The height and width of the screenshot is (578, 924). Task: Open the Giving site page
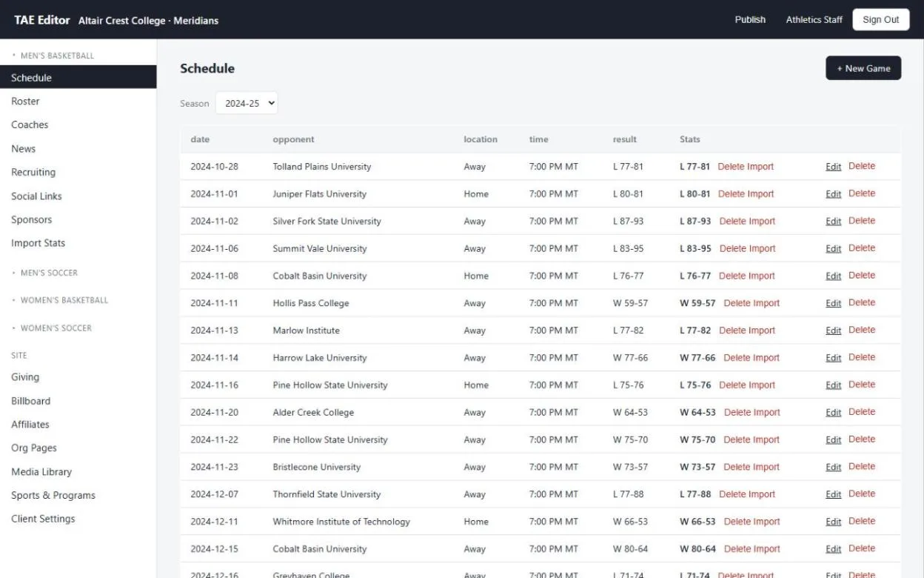tap(78, 376)
